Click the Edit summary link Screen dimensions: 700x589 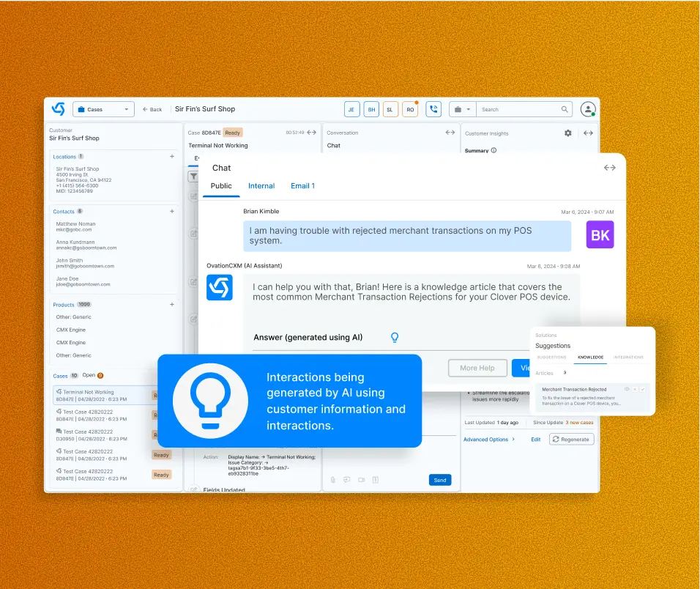(x=536, y=440)
